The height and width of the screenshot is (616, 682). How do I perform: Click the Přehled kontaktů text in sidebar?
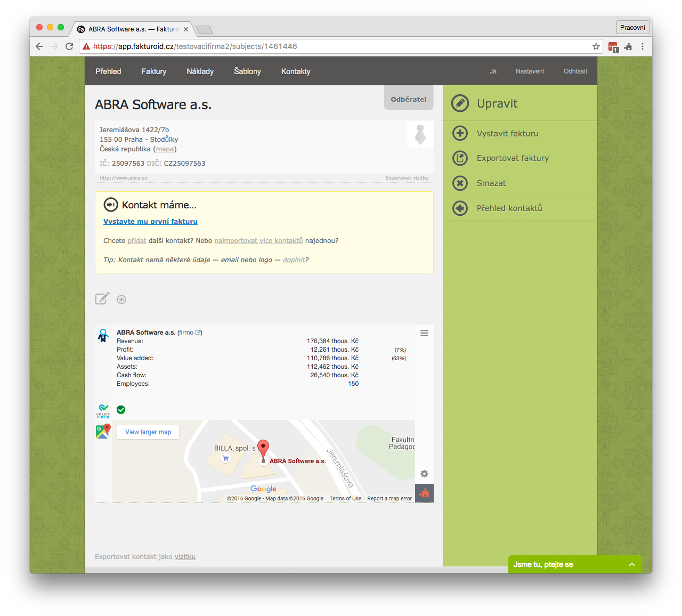509,208
